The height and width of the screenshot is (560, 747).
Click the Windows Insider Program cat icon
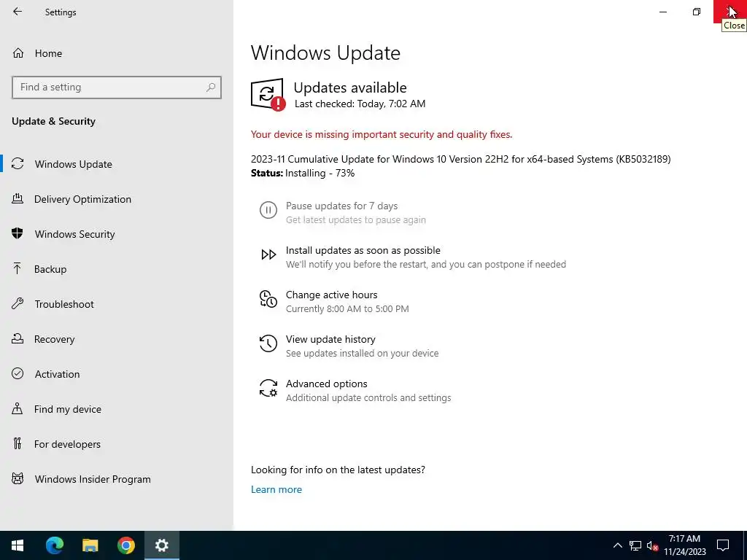(18, 478)
